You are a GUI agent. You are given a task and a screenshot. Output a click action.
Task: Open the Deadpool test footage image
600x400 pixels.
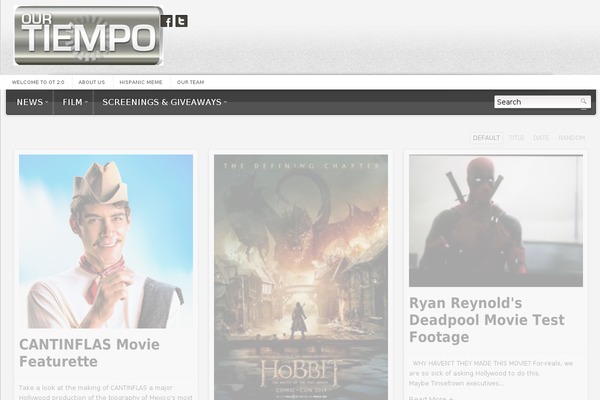coord(496,220)
